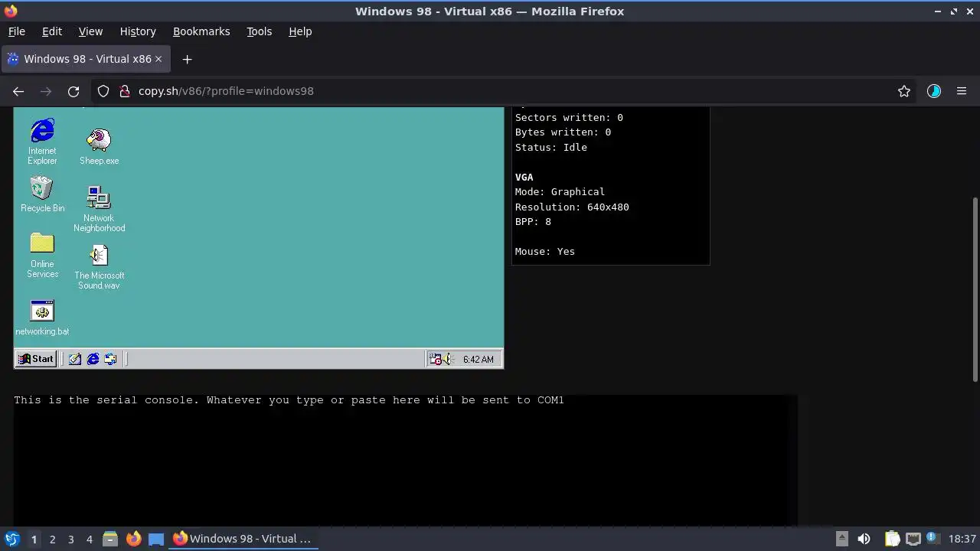Open the Help menu

tap(300, 31)
